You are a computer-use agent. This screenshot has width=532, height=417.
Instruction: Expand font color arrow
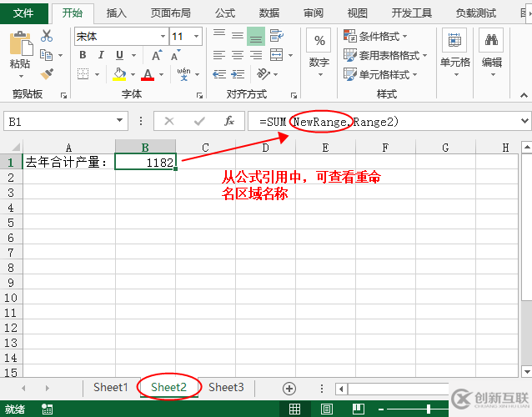[161, 74]
